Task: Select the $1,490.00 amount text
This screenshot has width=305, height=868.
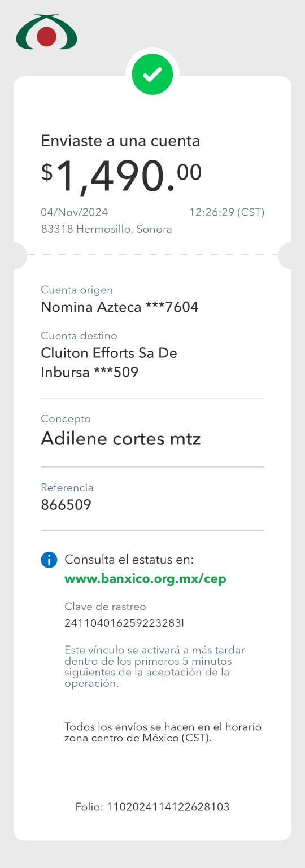Action: click(x=121, y=176)
